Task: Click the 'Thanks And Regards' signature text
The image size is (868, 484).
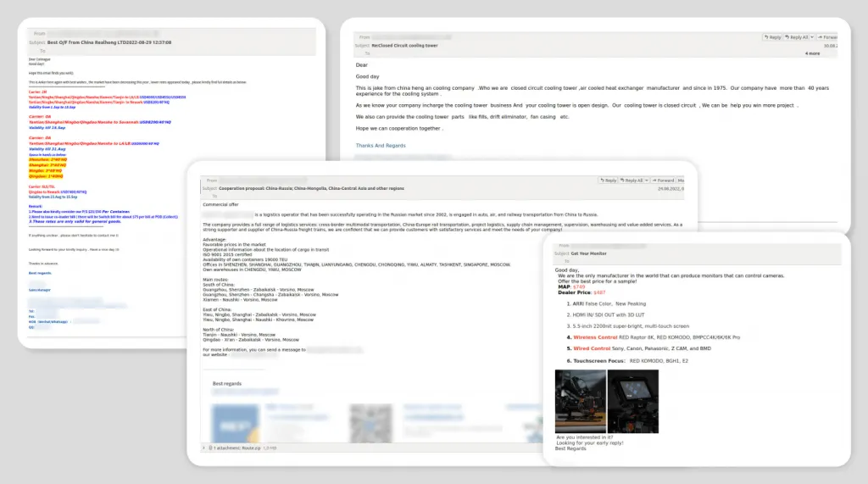Action: tap(381, 146)
